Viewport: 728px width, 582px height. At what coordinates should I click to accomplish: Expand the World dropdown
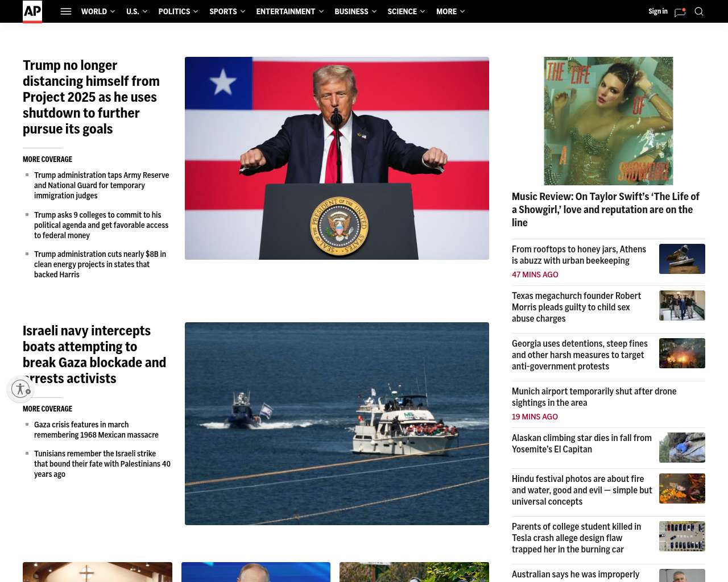(x=98, y=11)
